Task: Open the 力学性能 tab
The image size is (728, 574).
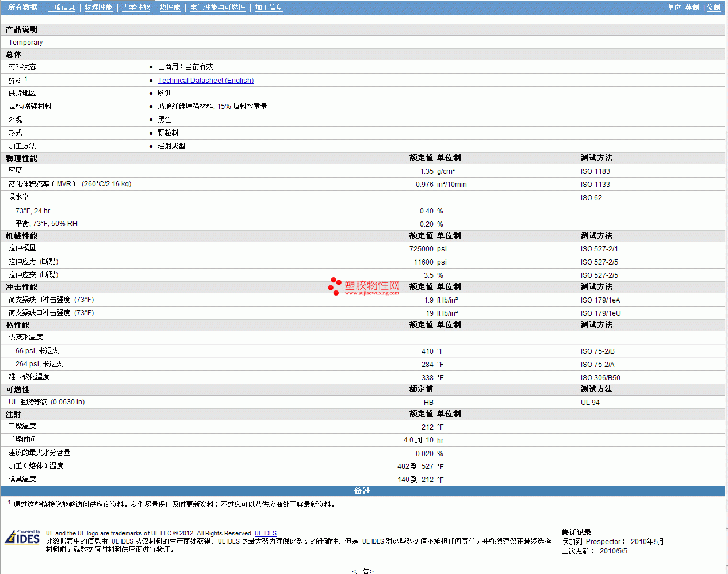Action: click(x=136, y=7)
